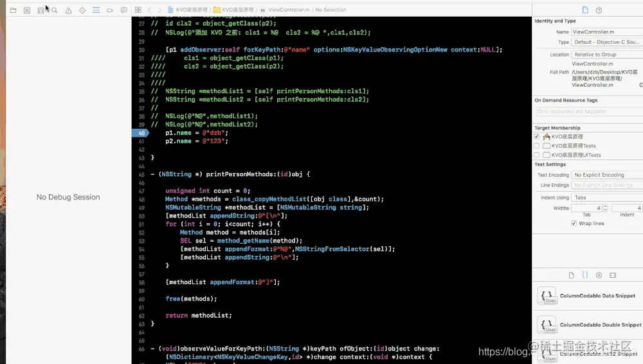
Task: Open the Project navigator folder icon
Action: point(13,10)
